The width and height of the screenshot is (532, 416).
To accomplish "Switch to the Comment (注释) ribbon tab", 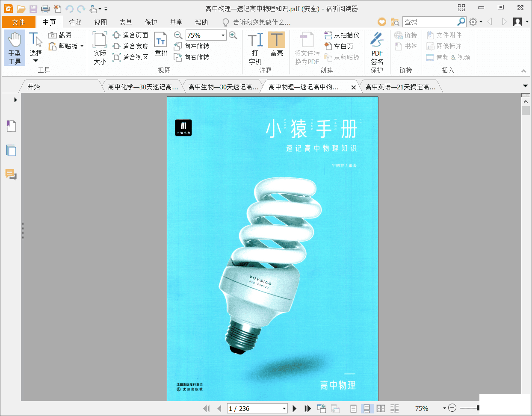I will pos(75,22).
